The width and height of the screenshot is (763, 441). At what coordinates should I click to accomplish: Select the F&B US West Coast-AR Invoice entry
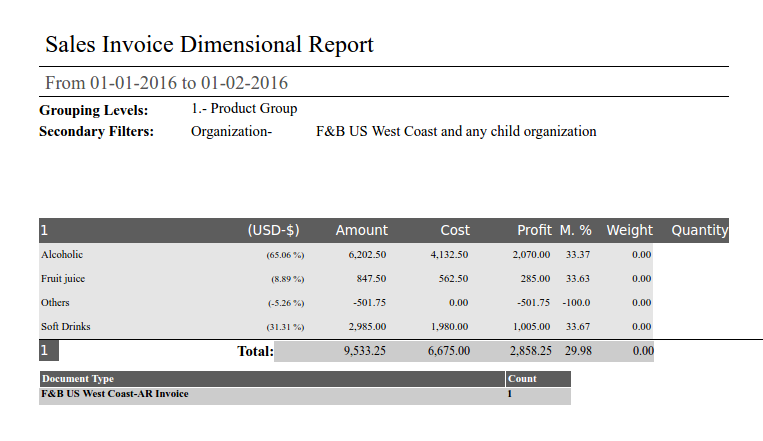[x=114, y=393]
